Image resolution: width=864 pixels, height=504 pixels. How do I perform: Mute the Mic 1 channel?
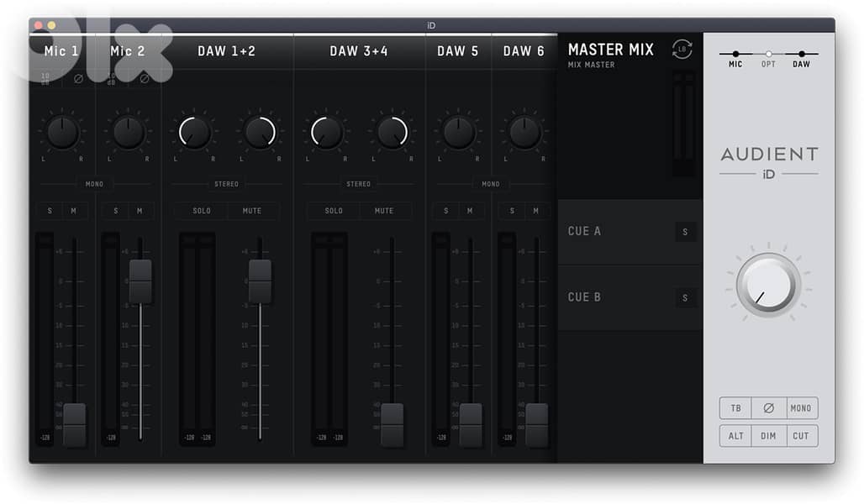[x=74, y=211]
